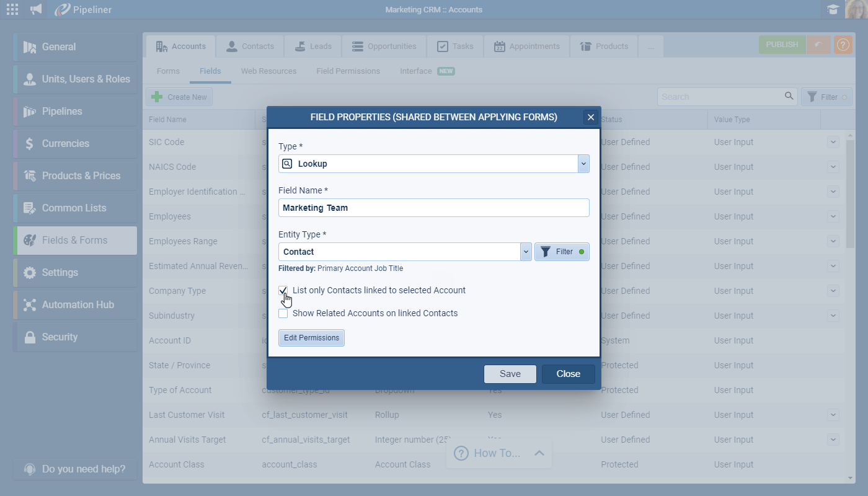Click the search magnifier icon
Image resolution: width=868 pixels, height=496 pixels.
pyautogui.click(x=789, y=96)
